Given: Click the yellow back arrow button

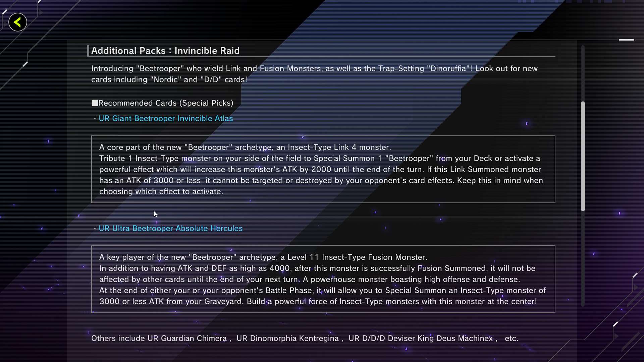Looking at the screenshot, I should [17, 22].
